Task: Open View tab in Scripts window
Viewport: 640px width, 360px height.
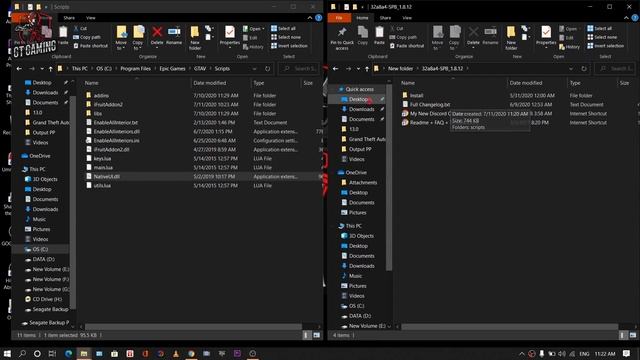Action: tap(90, 18)
